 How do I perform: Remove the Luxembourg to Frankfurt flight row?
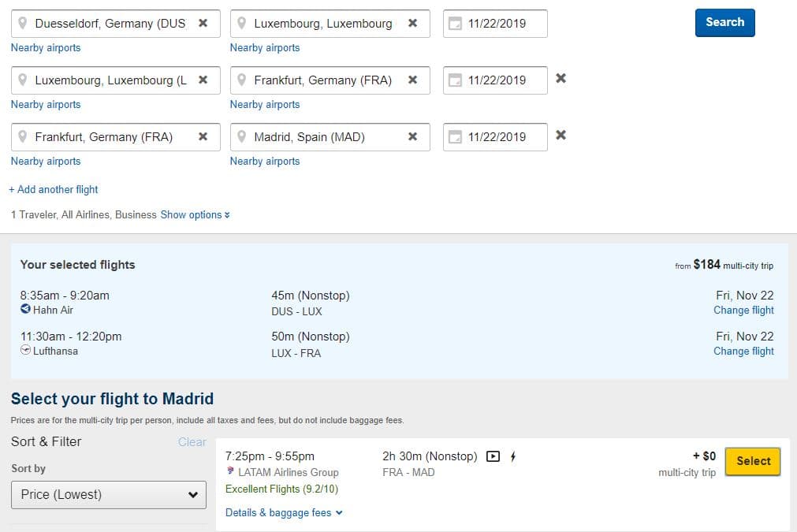561,79
